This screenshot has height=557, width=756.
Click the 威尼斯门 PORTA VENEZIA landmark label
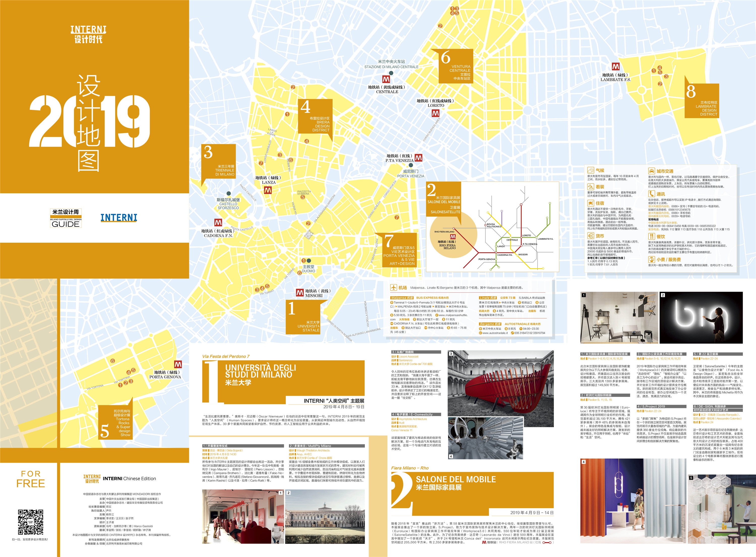(411, 174)
